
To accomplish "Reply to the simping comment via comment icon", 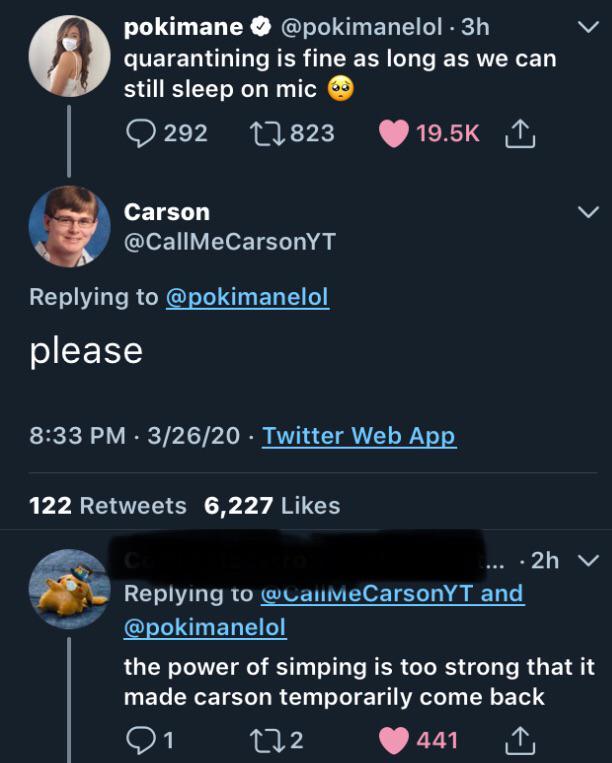I will pos(140,740).
